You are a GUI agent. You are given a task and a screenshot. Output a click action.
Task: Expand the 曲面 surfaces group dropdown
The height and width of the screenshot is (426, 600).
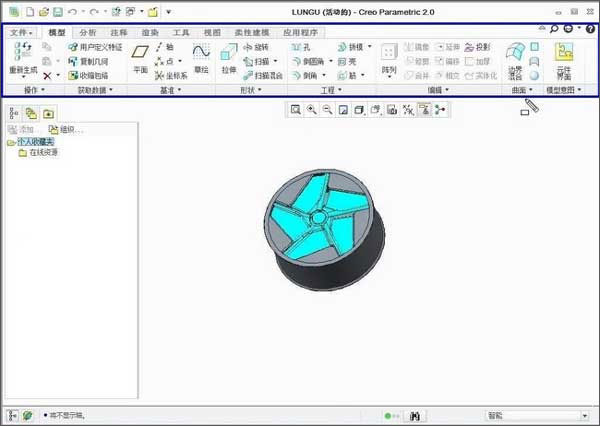522,90
